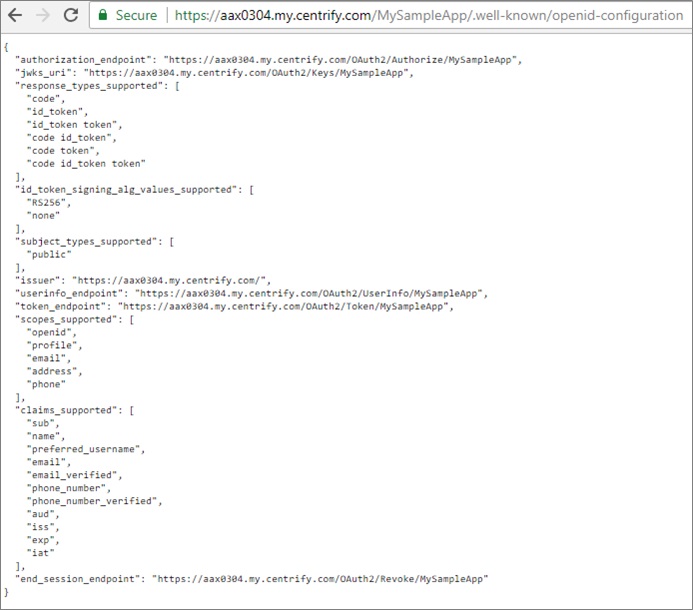693x610 pixels.
Task: Click the UserInfo/MySampleApp URL value
Action: click(x=311, y=293)
